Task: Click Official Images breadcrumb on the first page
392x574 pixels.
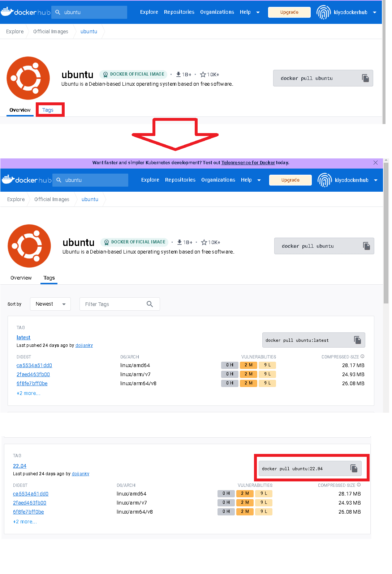Action: pos(51,31)
